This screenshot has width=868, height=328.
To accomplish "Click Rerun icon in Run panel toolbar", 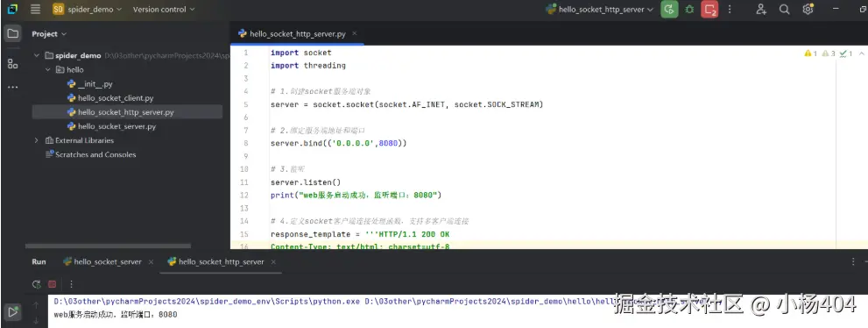I will pyautogui.click(x=37, y=284).
